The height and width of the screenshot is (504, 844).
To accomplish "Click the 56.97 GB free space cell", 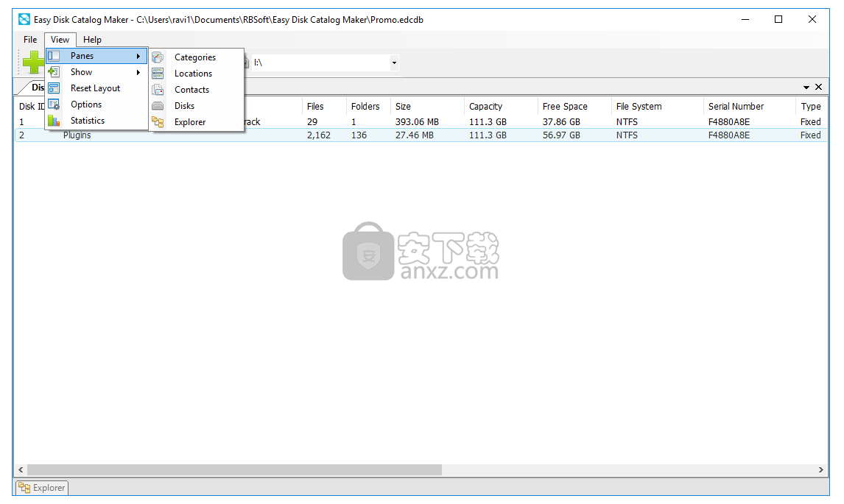I will tap(561, 135).
